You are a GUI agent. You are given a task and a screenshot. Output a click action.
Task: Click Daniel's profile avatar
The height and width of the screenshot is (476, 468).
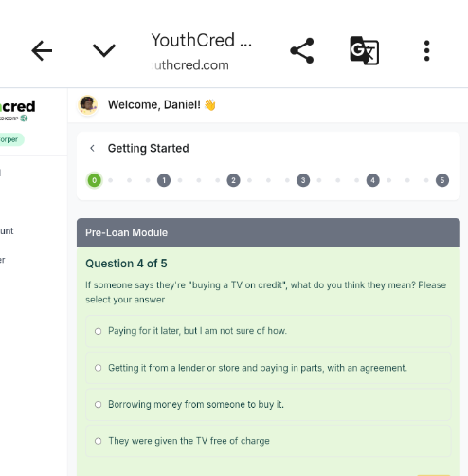coord(88,104)
